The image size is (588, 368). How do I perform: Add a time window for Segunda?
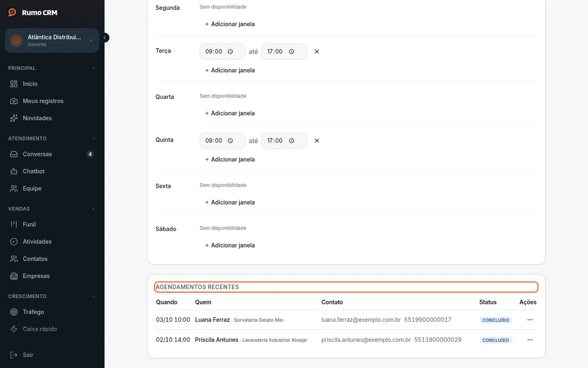pos(230,24)
